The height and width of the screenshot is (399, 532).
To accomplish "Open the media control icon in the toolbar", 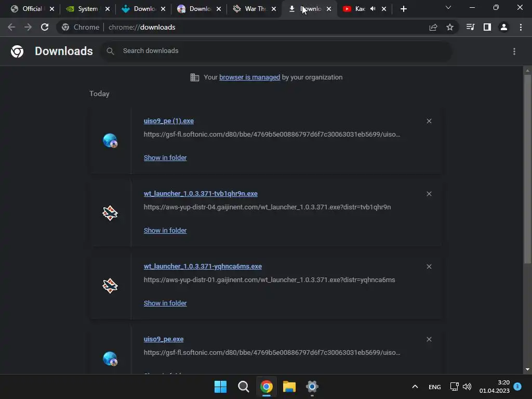I will [470, 27].
